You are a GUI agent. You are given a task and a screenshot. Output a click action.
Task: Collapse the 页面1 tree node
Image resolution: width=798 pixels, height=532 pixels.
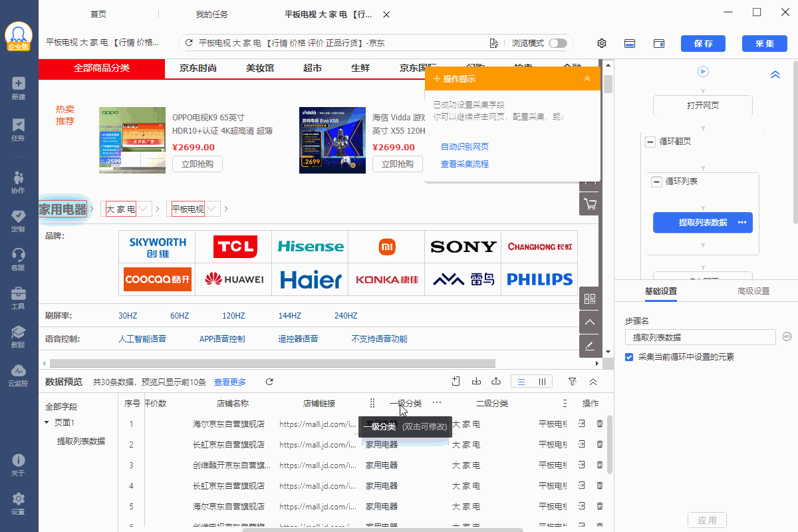(47, 422)
